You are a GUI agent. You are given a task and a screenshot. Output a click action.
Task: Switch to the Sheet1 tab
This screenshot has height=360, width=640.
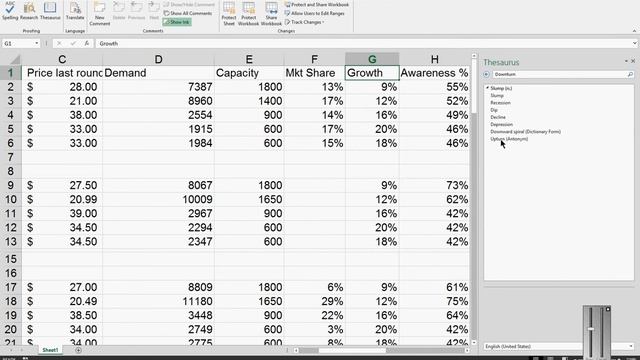coord(50,350)
